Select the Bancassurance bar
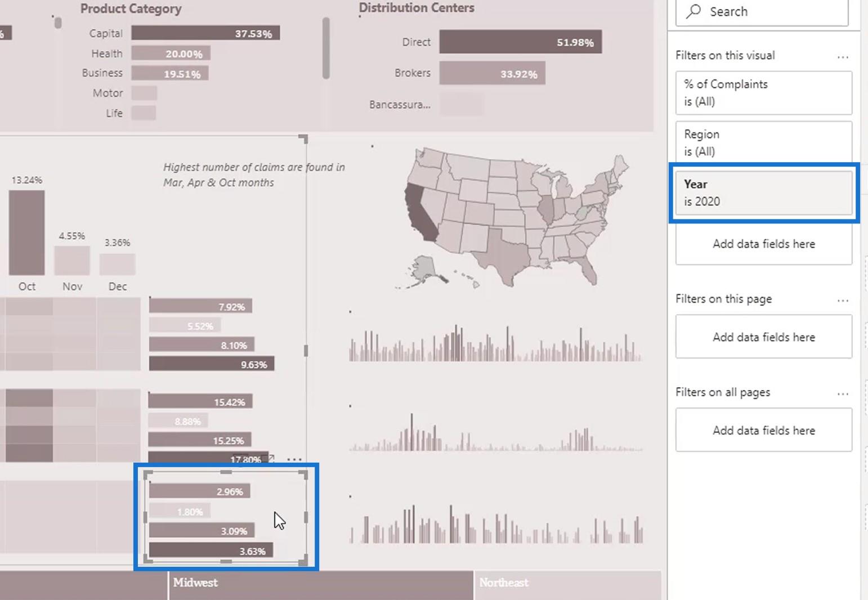The width and height of the screenshot is (868, 600). click(461, 105)
